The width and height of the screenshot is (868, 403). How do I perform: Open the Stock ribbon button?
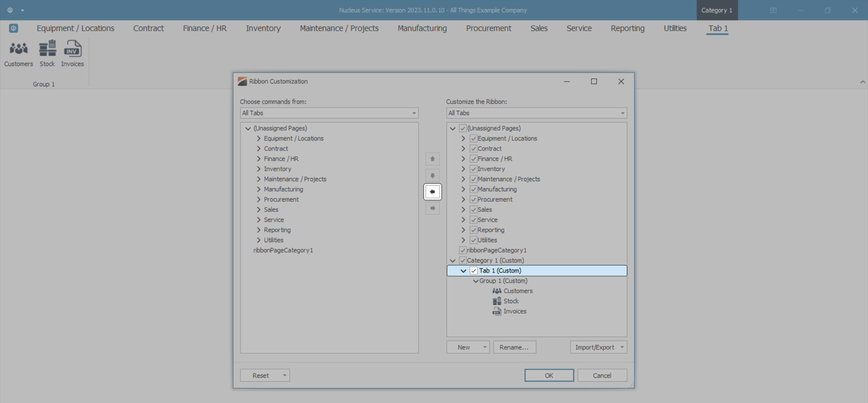pos(47,54)
